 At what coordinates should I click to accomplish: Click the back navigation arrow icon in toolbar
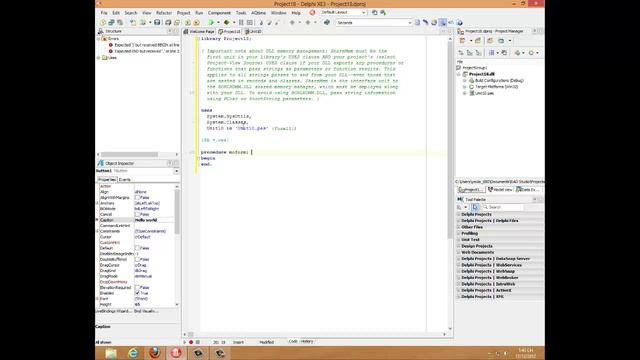(x=292, y=22)
